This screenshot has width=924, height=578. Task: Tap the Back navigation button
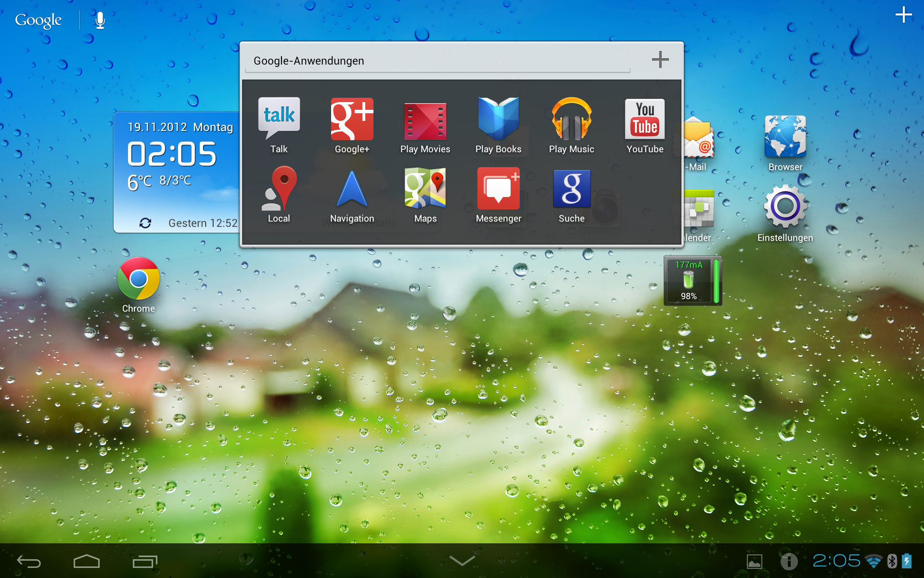[x=29, y=561]
